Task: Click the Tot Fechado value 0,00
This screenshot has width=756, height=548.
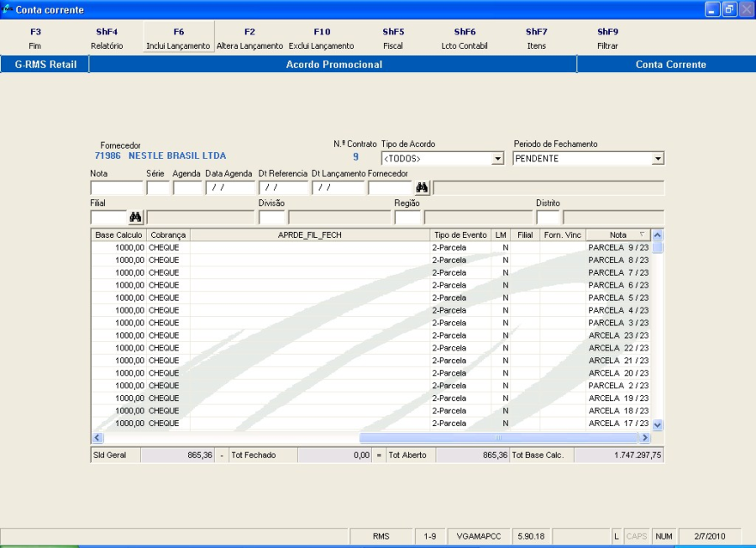Action: (334, 455)
